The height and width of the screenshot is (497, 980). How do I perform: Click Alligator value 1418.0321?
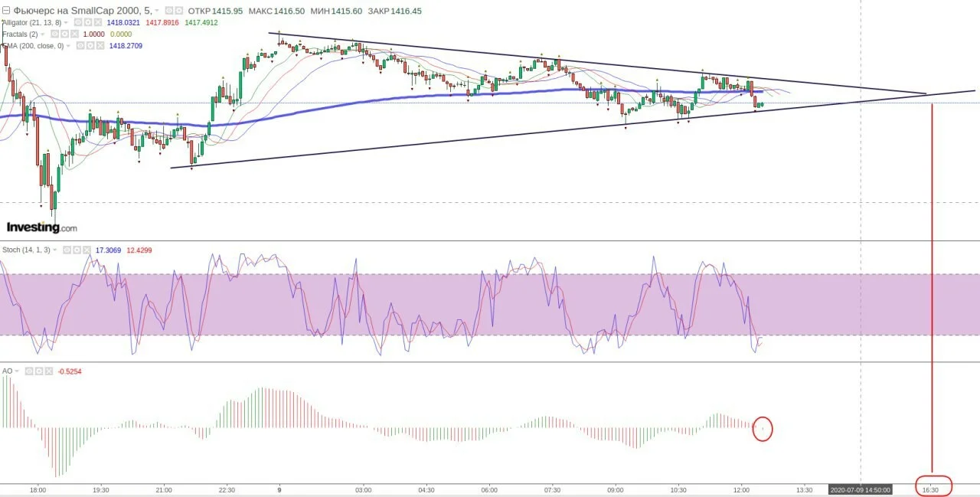point(123,23)
